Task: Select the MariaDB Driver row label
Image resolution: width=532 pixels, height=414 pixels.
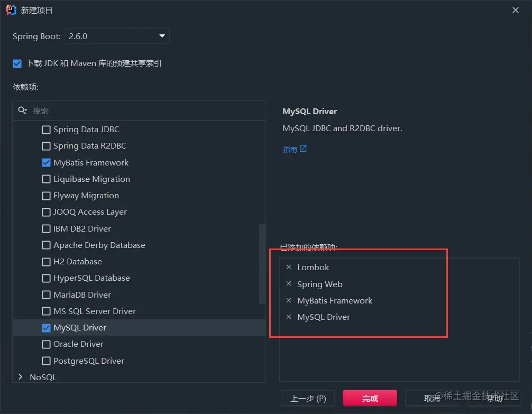Action: click(82, 295)
